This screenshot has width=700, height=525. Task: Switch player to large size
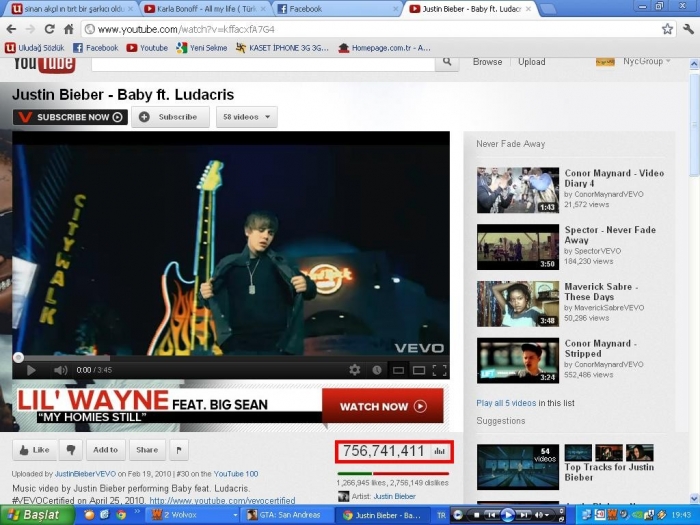pyautogui.click(x=419, y=370)
